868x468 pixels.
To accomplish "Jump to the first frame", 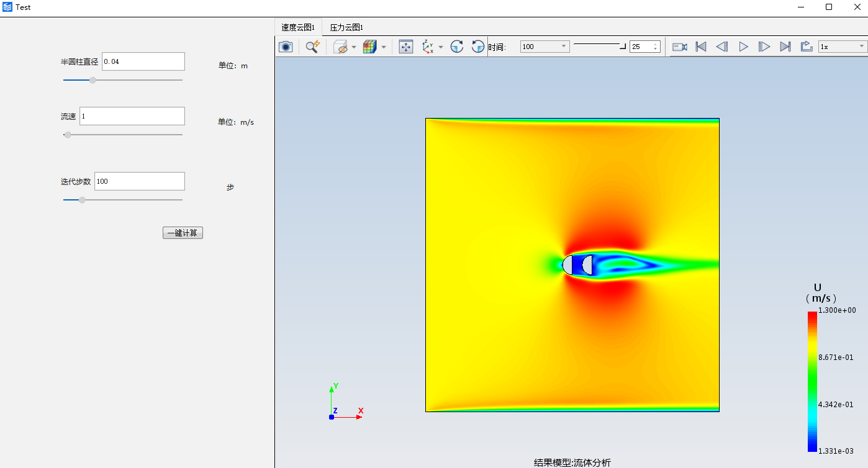I will click(x=701, y=47).
